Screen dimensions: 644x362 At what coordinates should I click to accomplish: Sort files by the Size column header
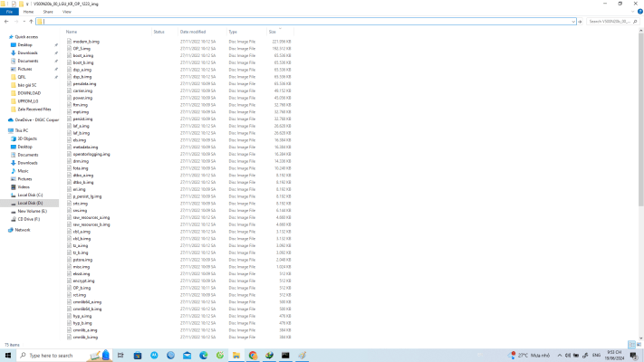[273, 32]
